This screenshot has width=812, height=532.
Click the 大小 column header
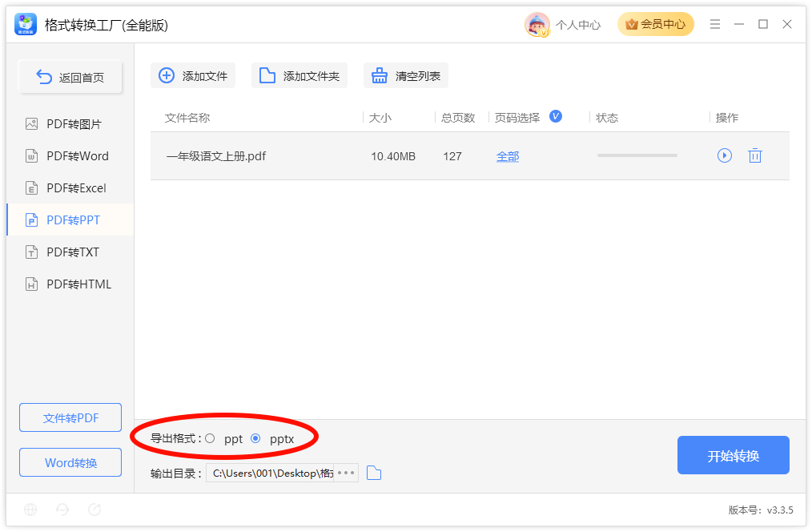[x=380, y=118]
